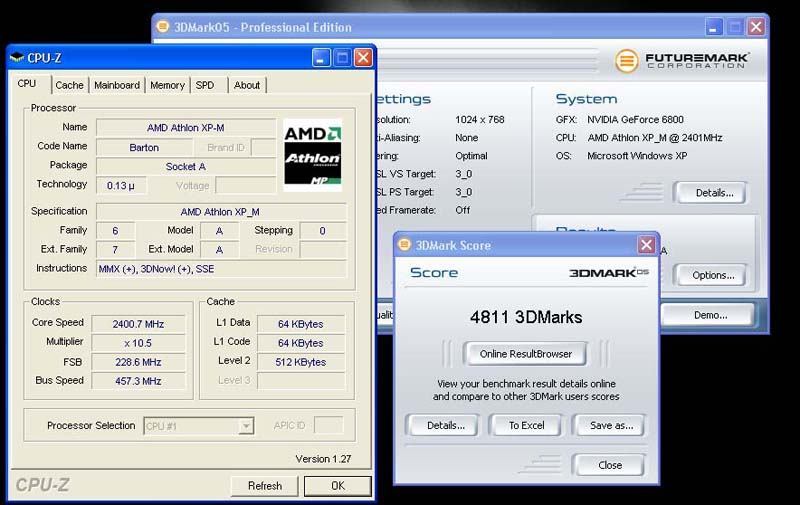Close the 3DMark05 Professional Edition window
The image size is (800, 505).
(756, 27)
